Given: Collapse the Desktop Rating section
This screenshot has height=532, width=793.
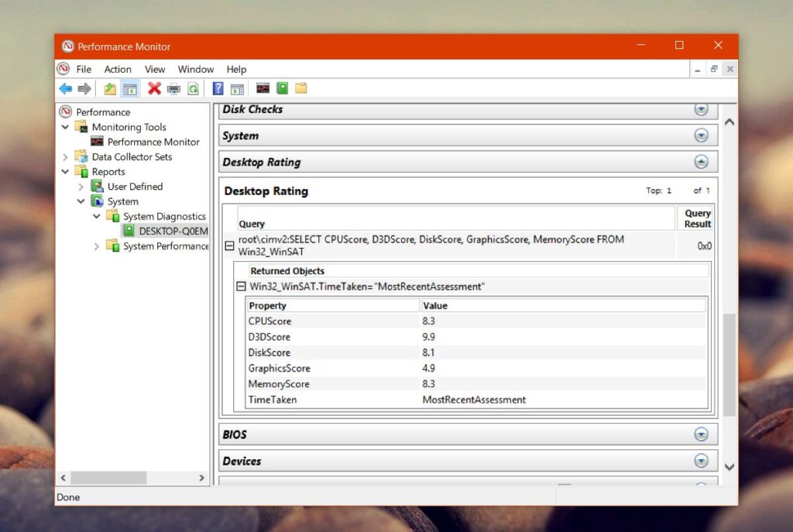Looking at the screenshot, I should coord(702,162).
